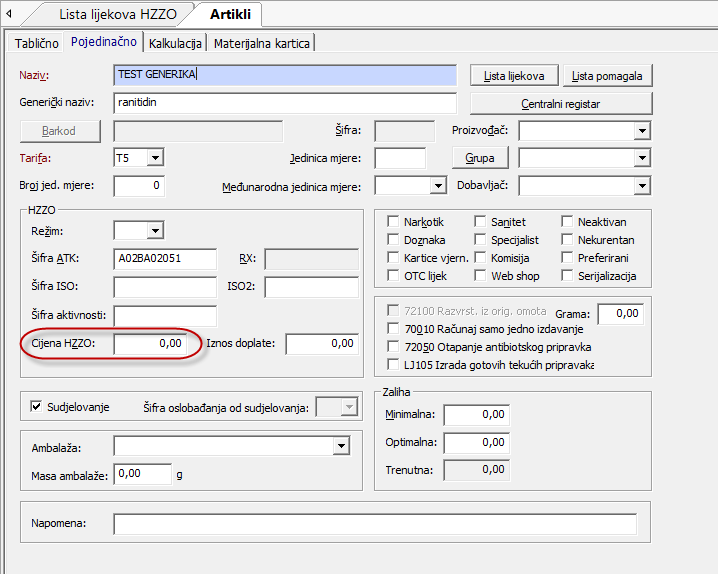Switch to the Tablično tab
718x574 pixels.
(36, 43)
